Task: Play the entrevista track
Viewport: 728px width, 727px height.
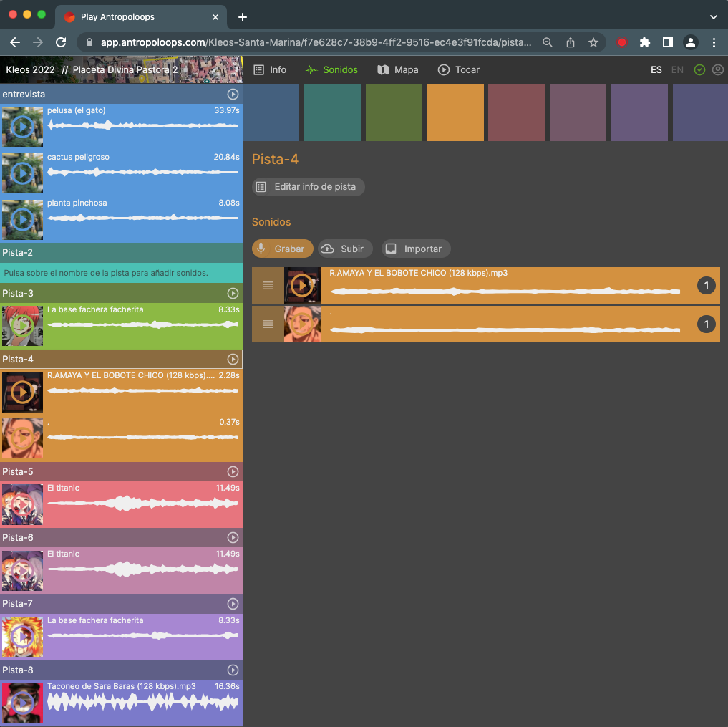Action: [x=233, y=95]
